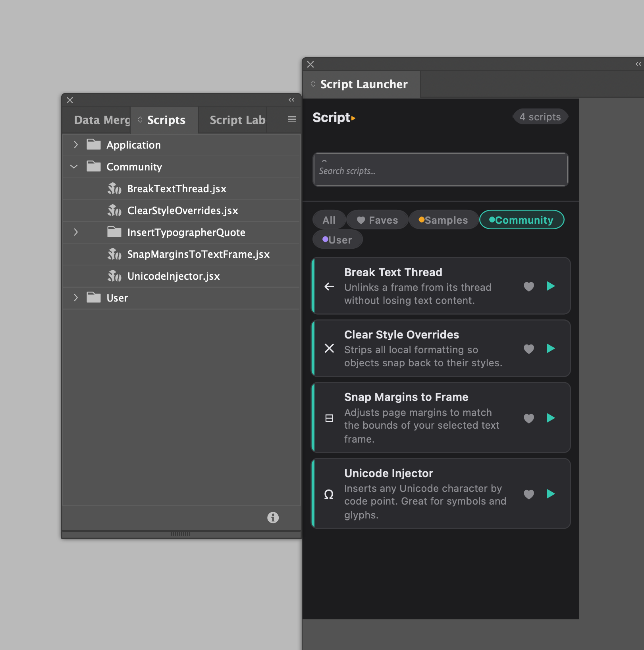Image resolution: width=644 pixels, height=650 pixels.
Task: Click the omega icon on Unicode Injector card
Action: click(x=329, y=494)
